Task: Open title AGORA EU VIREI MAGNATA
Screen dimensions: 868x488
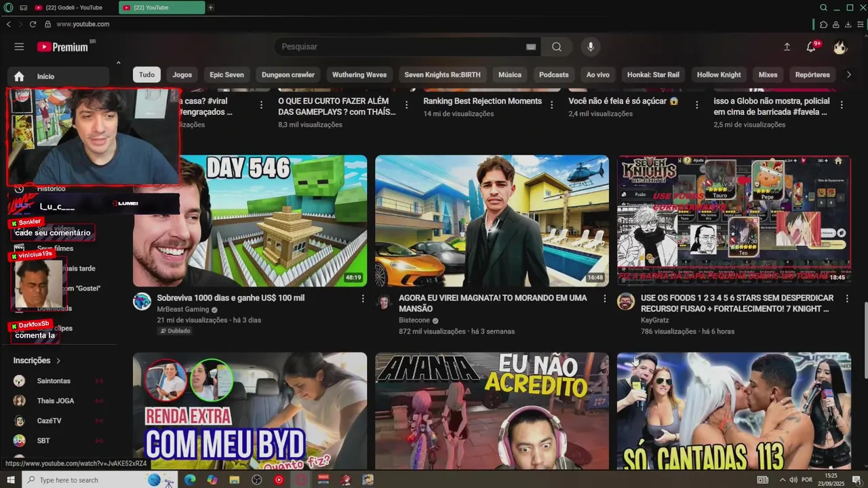Action: pos(493,304)
